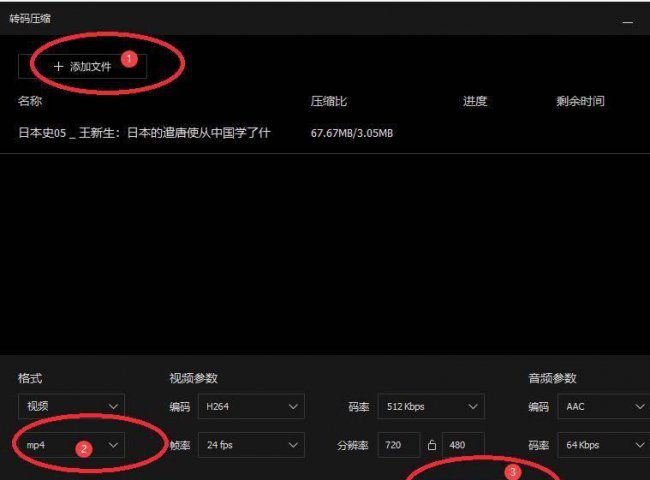This screenshot has height=480, width=650.
Task: Click the plus icon on 添加文件
Action: pyautogui.click(x=58, y=66)
